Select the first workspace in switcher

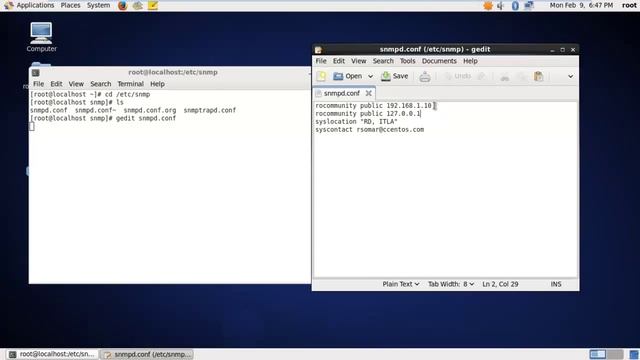point(598,354)
